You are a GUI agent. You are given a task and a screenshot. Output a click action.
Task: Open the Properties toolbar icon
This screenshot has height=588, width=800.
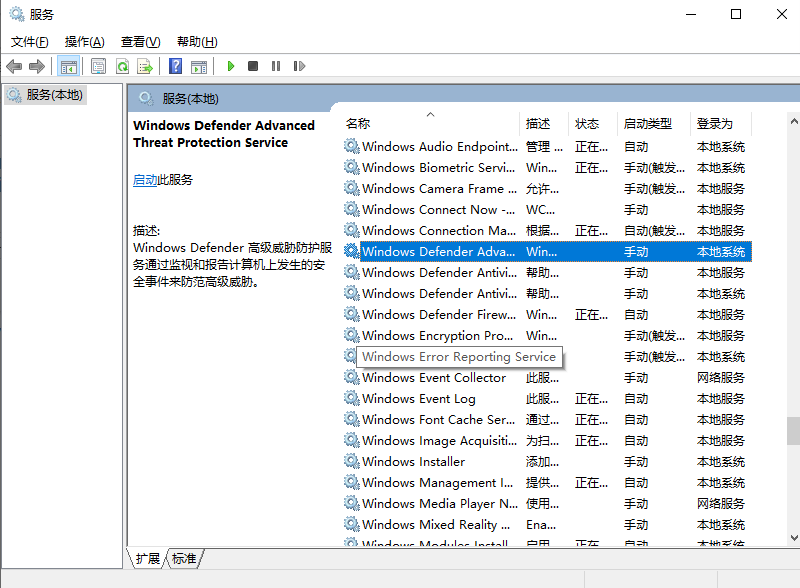98,66
